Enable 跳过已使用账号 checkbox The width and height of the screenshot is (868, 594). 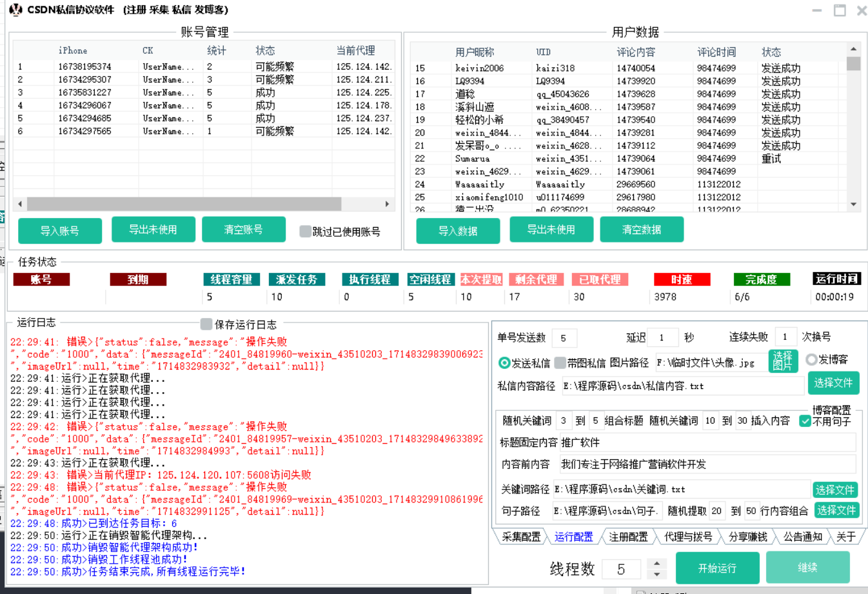[306, 232]
